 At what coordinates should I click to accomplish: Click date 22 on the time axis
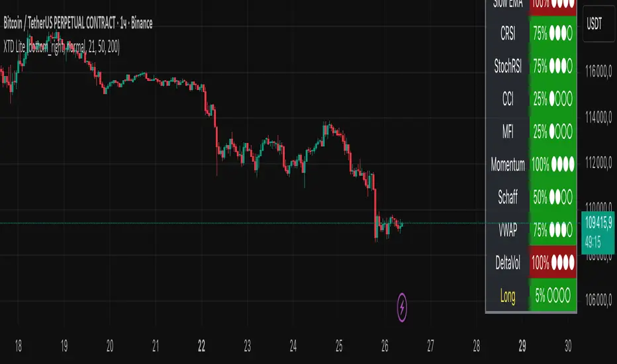(201, 345)
